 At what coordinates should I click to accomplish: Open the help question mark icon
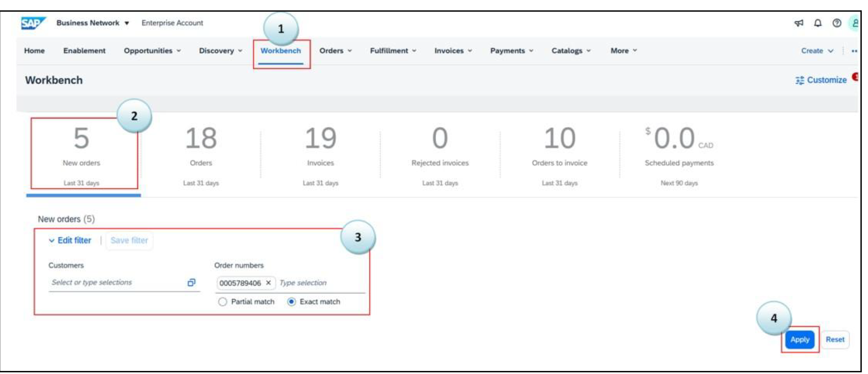click(836, 23)
